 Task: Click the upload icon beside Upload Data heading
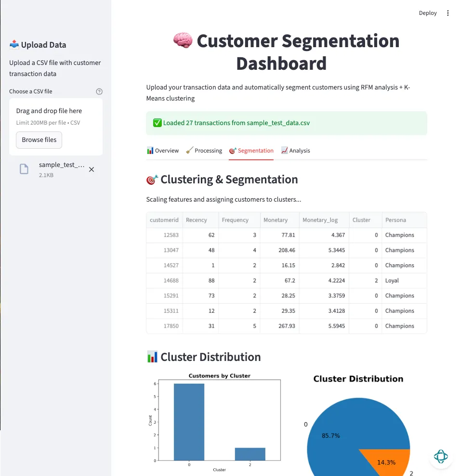click(14, 44)
